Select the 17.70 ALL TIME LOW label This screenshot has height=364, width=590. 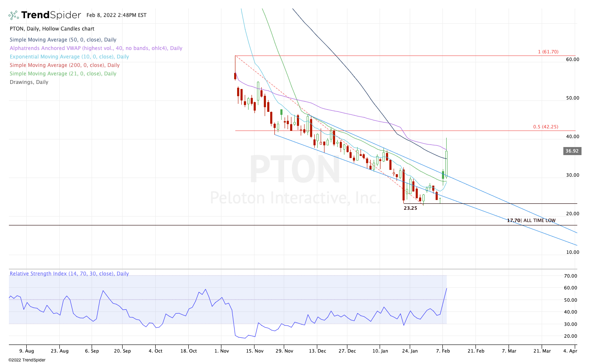point(531,220)
